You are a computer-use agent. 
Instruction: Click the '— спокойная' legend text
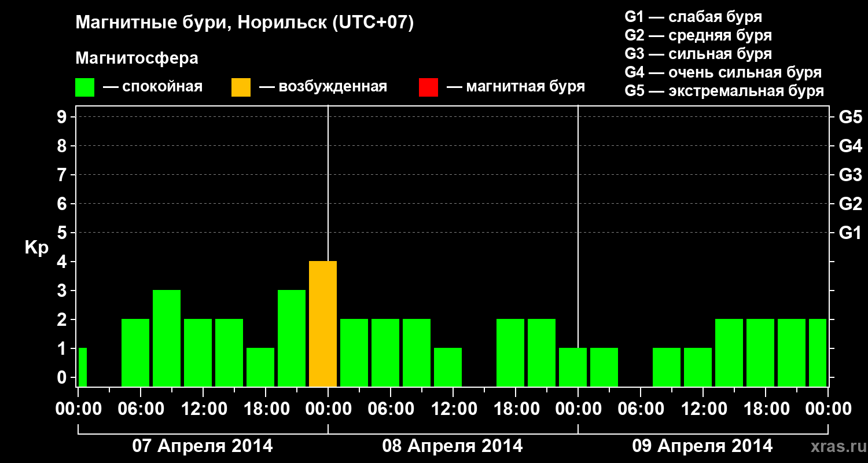[x=153, y=87]
